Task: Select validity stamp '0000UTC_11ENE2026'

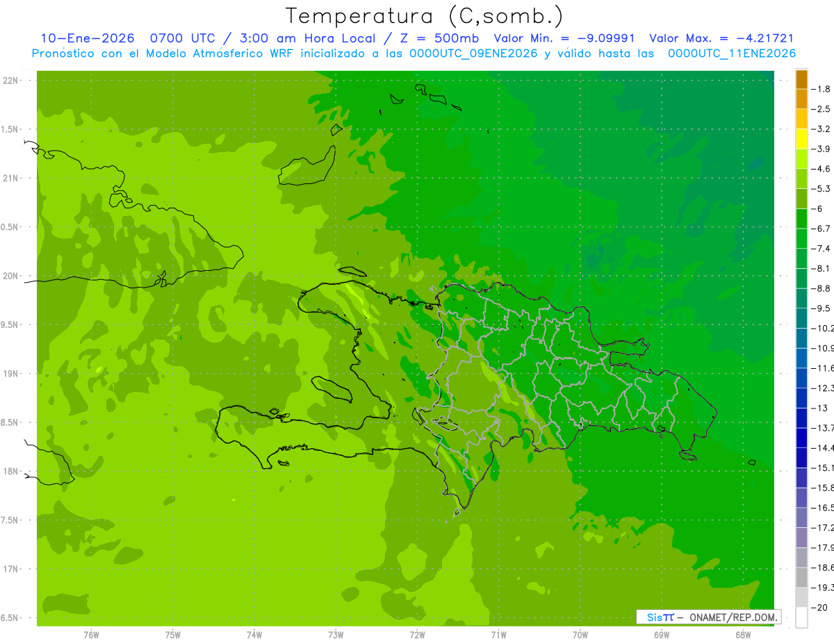Action: 731,53
